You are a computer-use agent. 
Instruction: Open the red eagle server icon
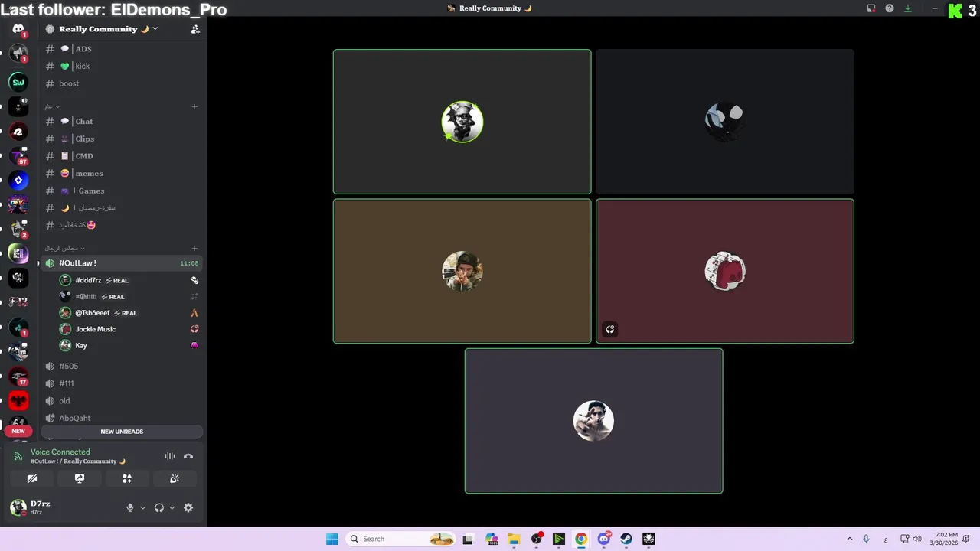pyautogui.click(x=18, y=400)
